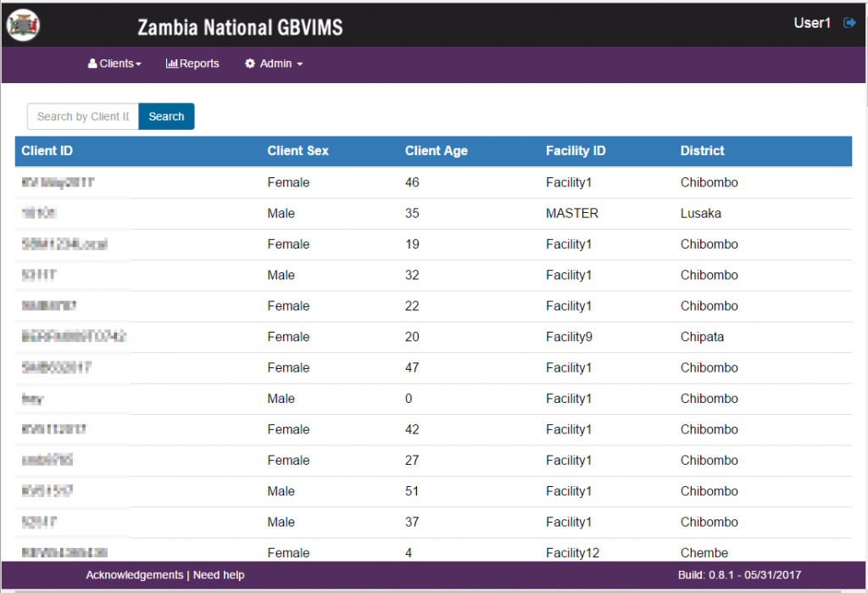Click the Zambia coat of arms logo
Viewport: 868px width, 593px height.
(22, 25)
